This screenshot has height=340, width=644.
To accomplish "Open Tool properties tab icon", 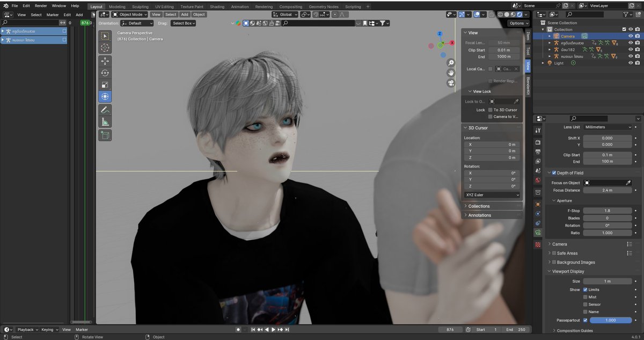I will [538, 131].
